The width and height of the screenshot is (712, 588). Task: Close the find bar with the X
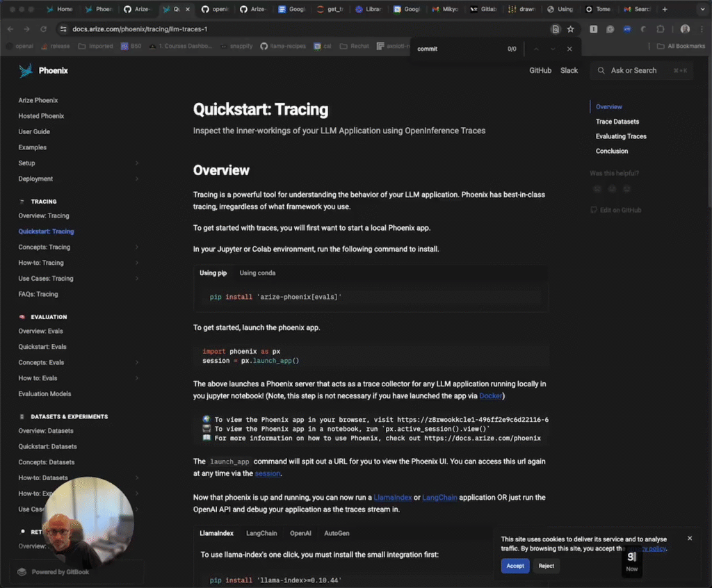click(569, 49)
